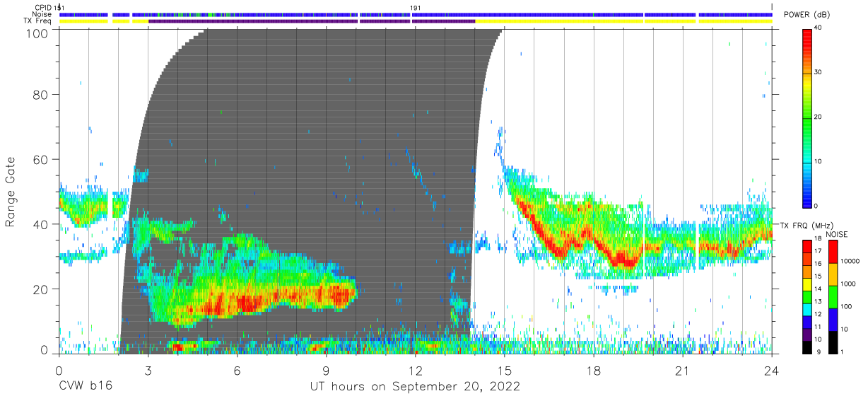
Task: Select the 'TX FRQ (MHz)' legend title
Action: (807, 225)
